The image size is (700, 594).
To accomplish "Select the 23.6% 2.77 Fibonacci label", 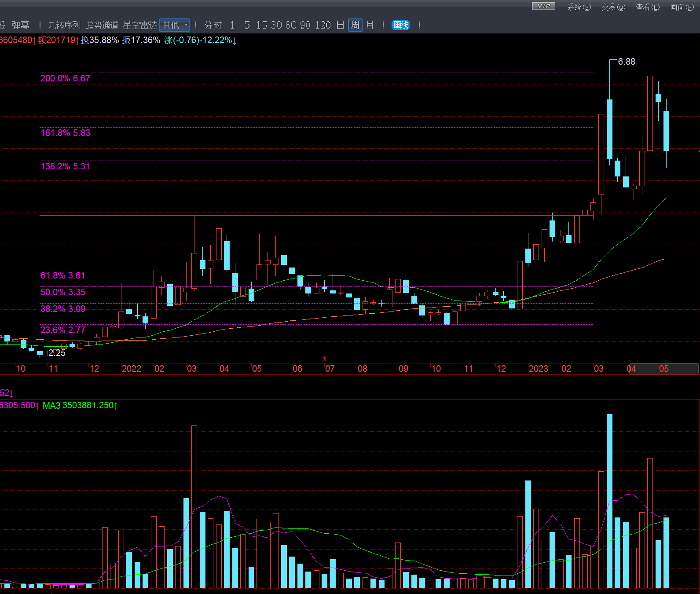I will [63, 330].
